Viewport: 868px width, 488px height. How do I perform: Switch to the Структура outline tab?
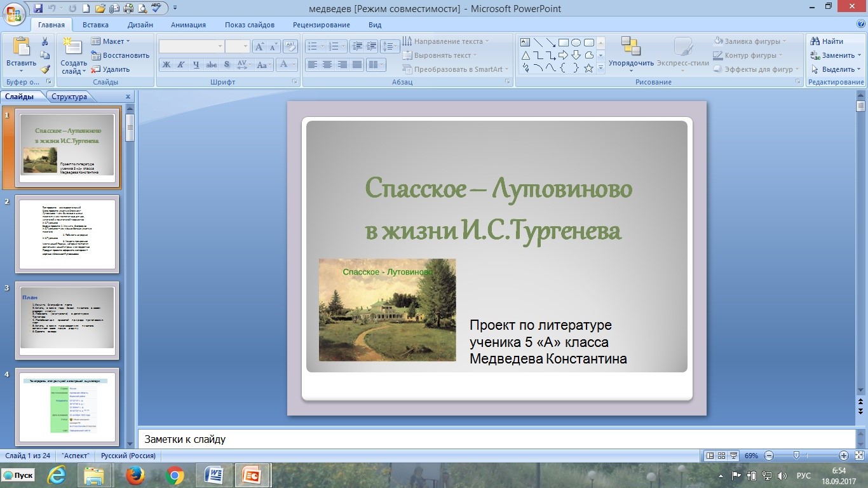69,97
